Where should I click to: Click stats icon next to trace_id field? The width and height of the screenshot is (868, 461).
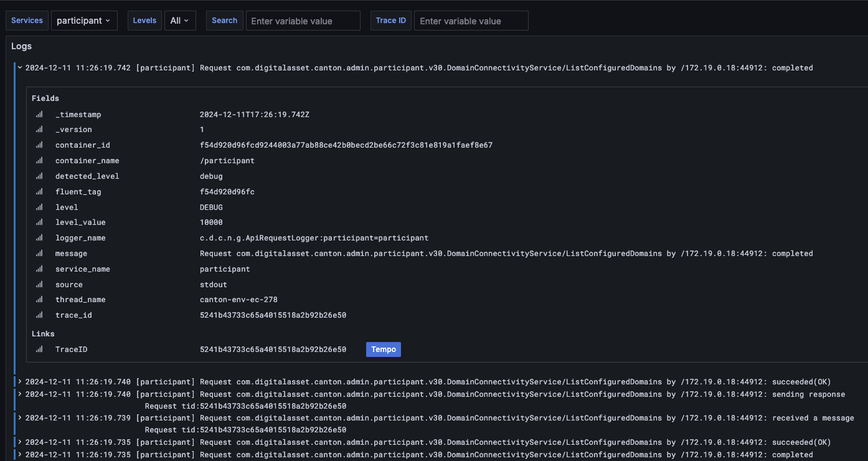pyautogui.click(x=39, y=315)
